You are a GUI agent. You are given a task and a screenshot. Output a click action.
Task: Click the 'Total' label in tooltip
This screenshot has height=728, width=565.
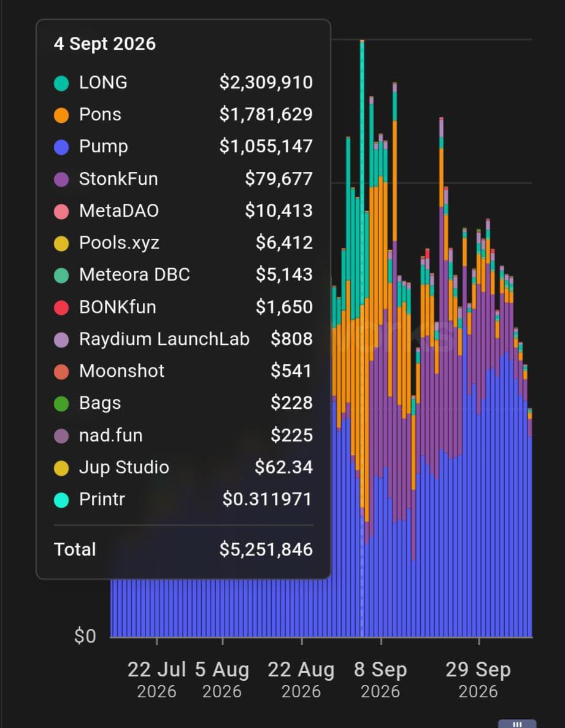click(75, 550)
